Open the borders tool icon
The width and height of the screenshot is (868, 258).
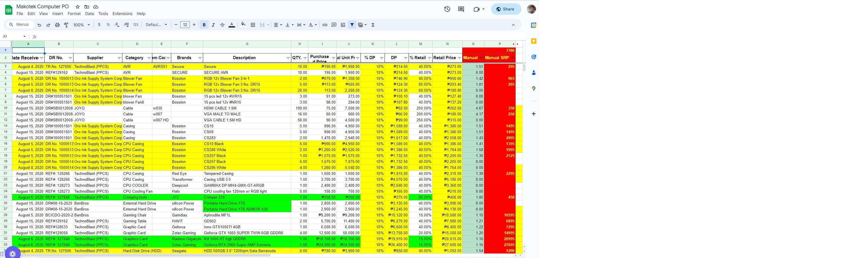pos(253,25)
